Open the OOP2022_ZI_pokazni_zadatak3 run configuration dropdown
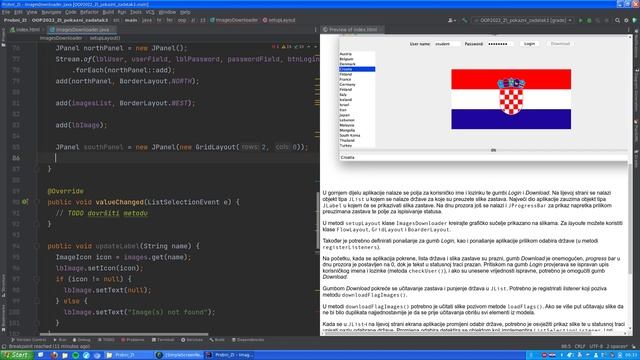 click(523, 20)
